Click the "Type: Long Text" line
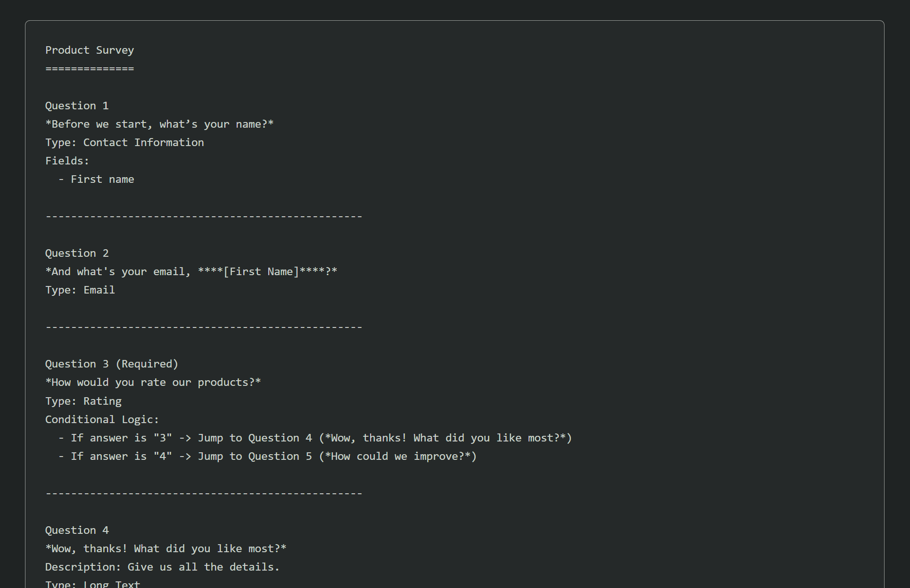Screen dimensions: 910x588 click(92, 584)
